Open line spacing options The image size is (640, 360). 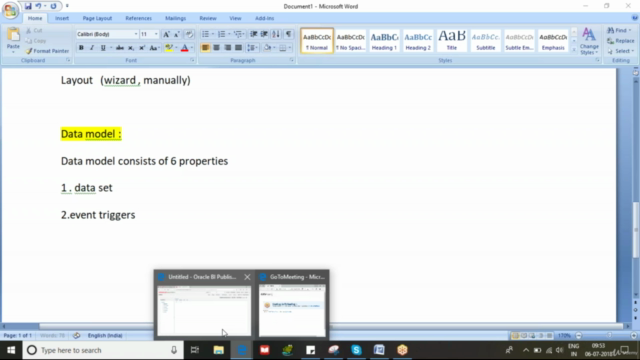(x=252, y=48)
